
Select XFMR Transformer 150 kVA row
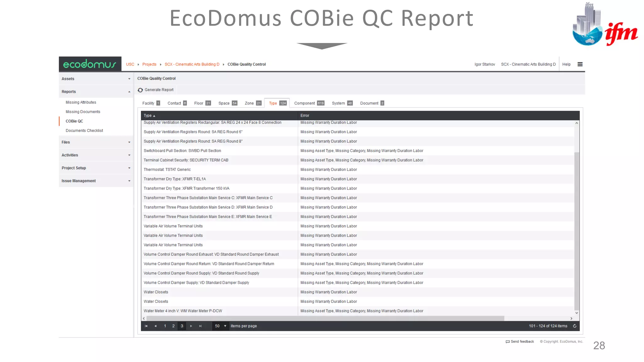coord(358,189)
